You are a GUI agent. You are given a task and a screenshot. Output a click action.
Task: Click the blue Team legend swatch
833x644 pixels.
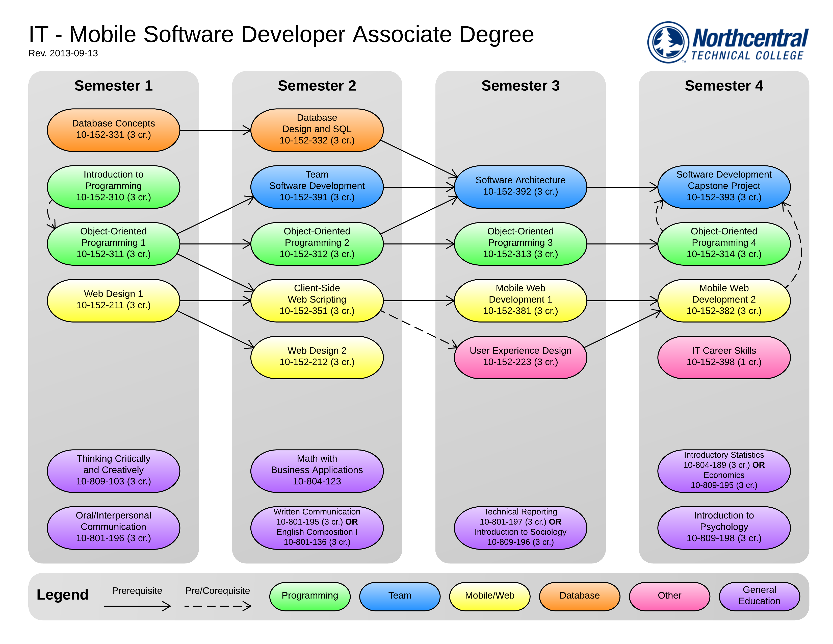coord(399,596)
